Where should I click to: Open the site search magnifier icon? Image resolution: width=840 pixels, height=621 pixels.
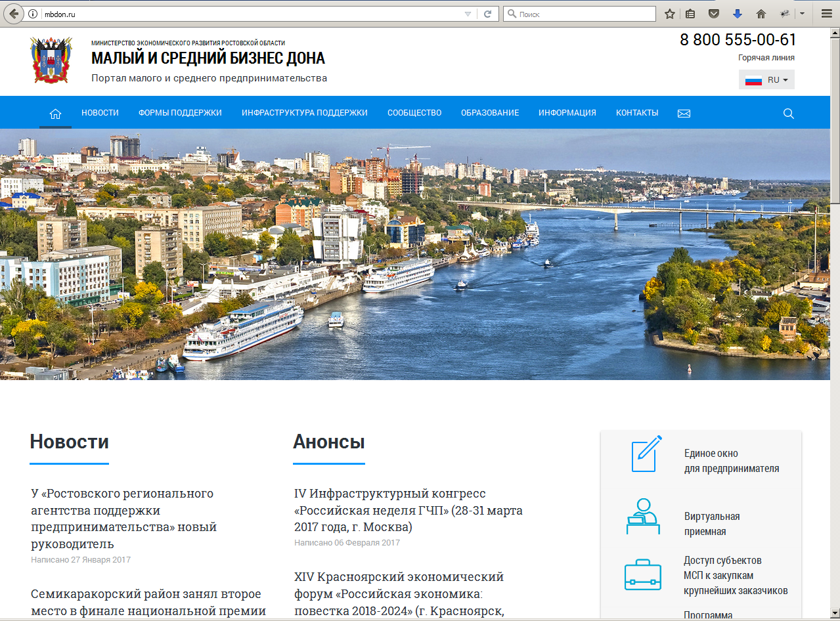[789, 114]
